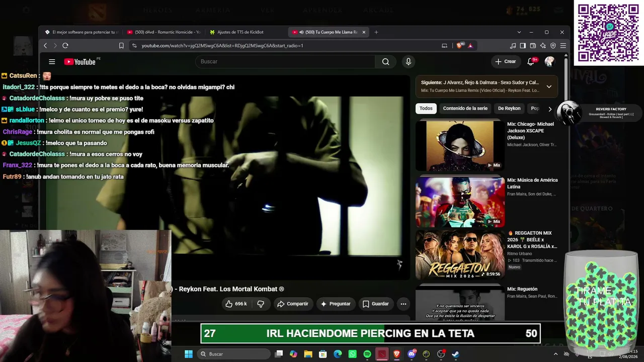Open WhatsApp from the taskbar
644x362 pixels.
pos(352,354)
